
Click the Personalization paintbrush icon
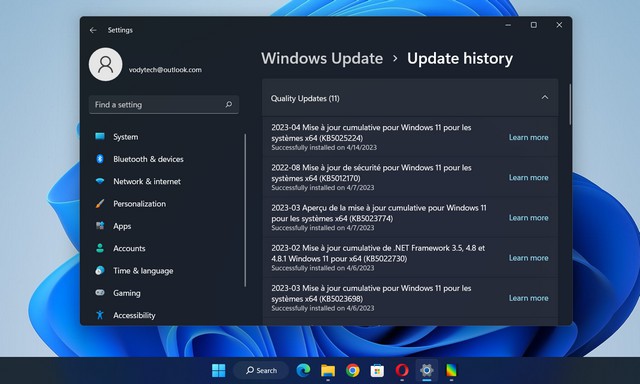100,203
